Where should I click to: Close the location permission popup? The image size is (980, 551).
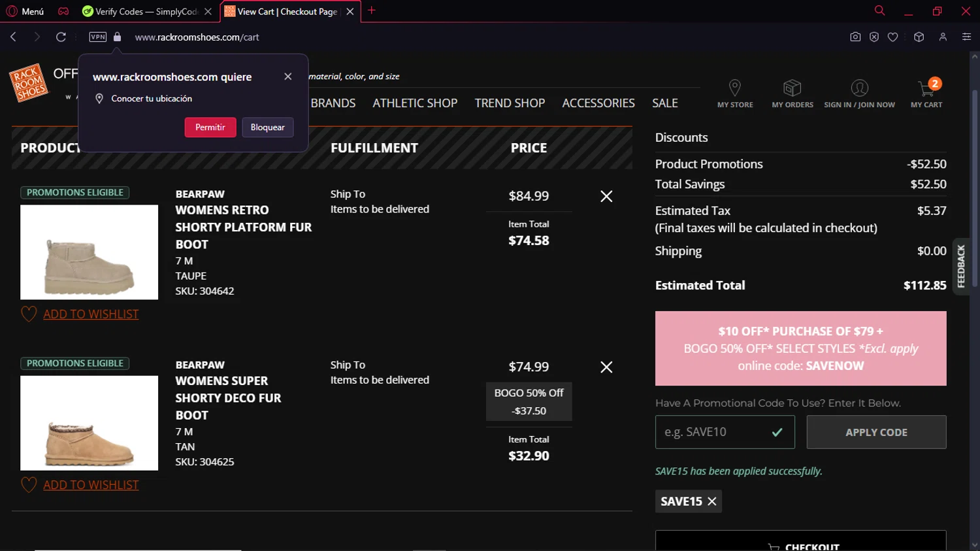pos(288,76)
